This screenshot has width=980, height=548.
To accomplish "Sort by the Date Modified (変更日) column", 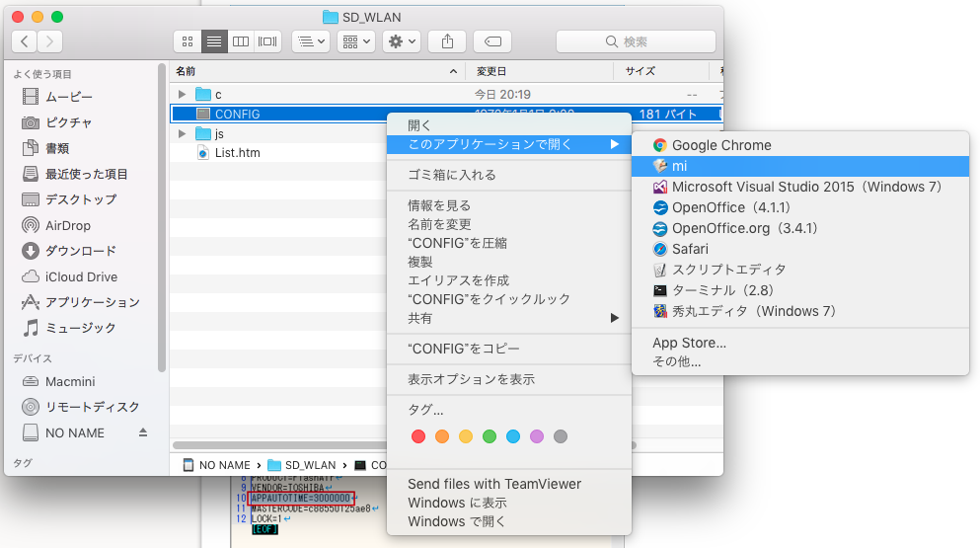I will [539, 71].
